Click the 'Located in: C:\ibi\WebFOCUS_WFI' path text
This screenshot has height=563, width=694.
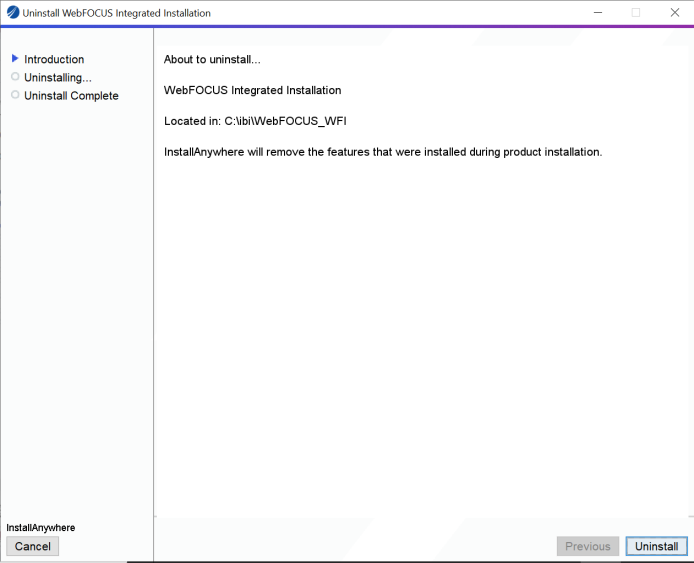pos(255,121)
